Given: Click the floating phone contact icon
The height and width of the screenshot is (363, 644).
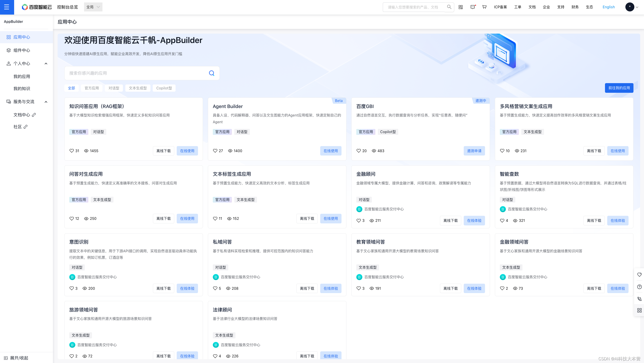Looking at the screenshot, I should tap(639, 299).
